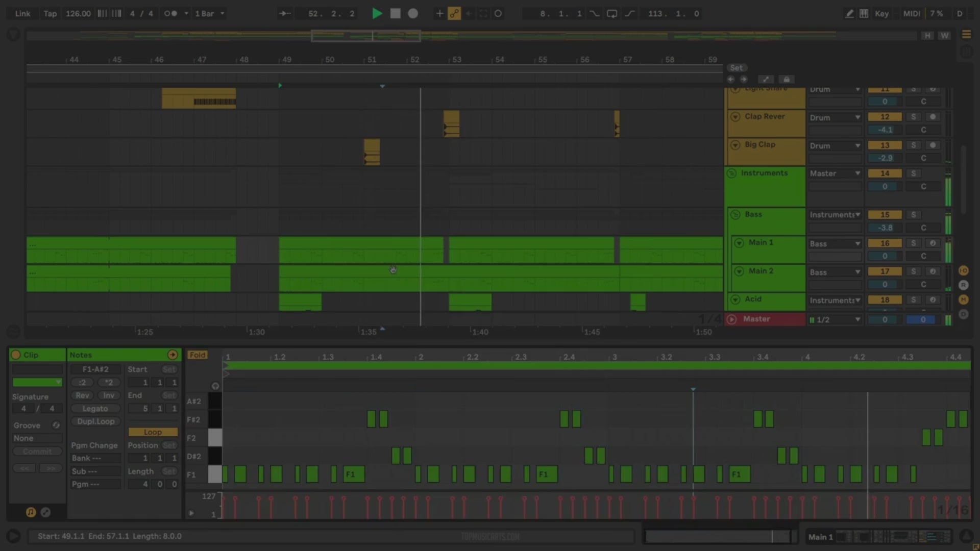Click the W optimize width button
This screenshot has width=980, height=551.
[x=945, y=35]
